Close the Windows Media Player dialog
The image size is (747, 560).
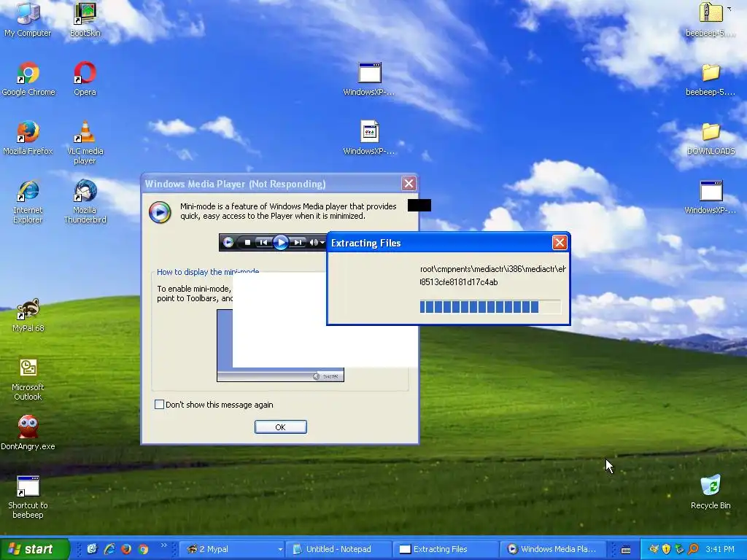coord(409,184)
